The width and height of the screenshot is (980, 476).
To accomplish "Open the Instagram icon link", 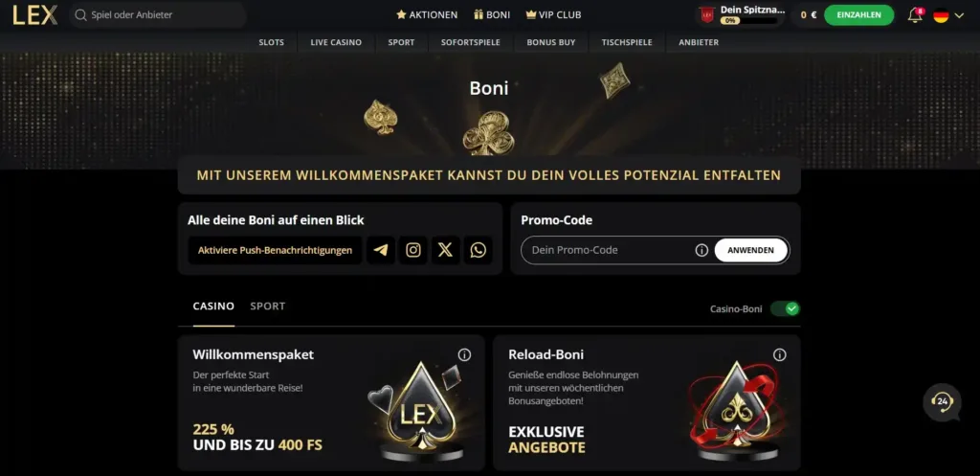I will click(x=413, y=250).
